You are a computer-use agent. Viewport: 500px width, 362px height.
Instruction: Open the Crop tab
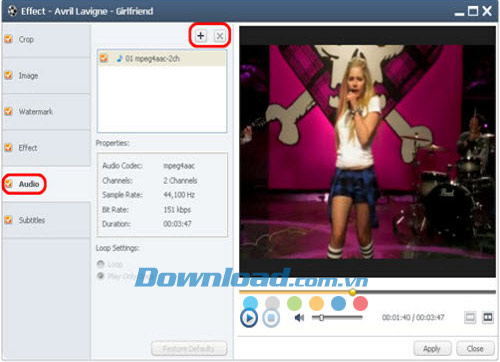(x=46, y=40)
